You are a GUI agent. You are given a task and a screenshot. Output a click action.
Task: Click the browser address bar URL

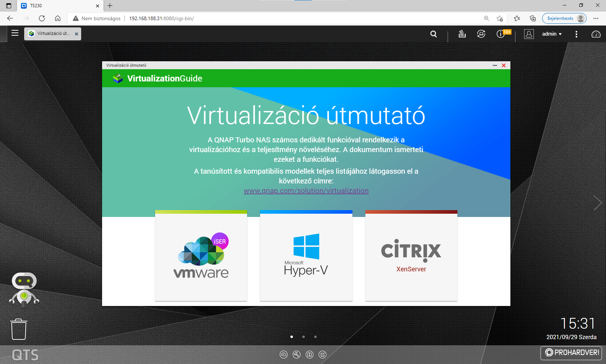click(162, 18)
